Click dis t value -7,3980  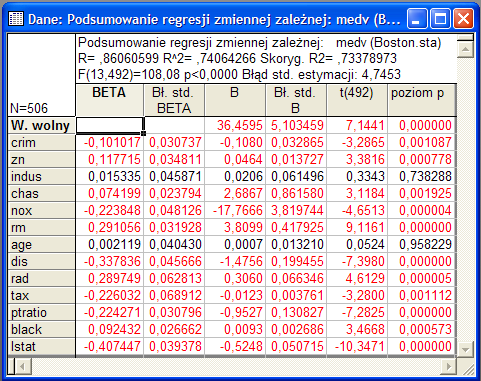tap(357, 262)
